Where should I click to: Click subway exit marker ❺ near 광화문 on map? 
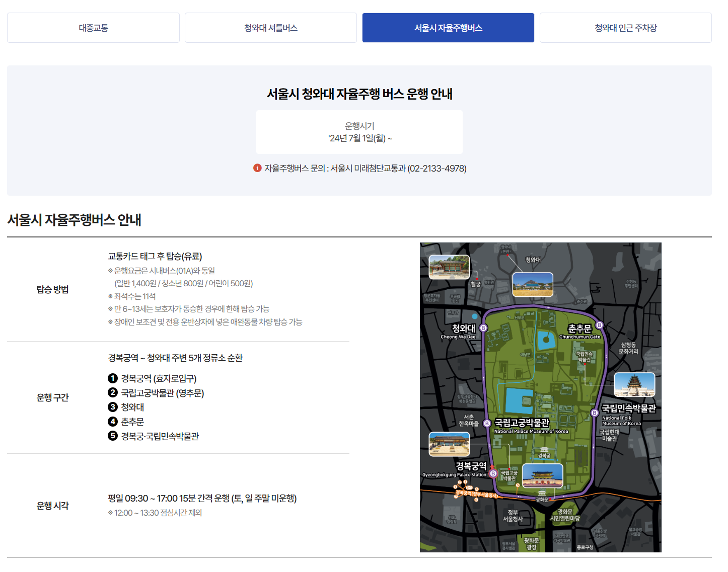click(518, 484)
